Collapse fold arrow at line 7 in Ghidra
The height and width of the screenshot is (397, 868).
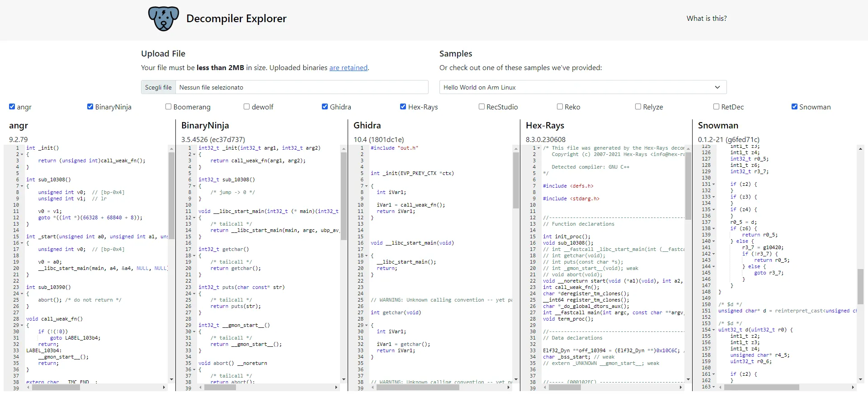click(367, 186)
